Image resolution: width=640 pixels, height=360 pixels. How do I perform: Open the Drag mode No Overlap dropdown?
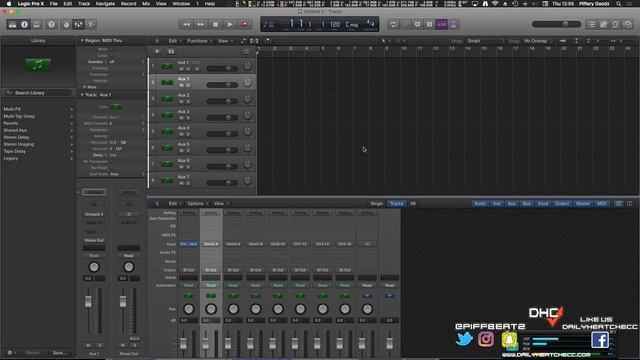[538, 41]
